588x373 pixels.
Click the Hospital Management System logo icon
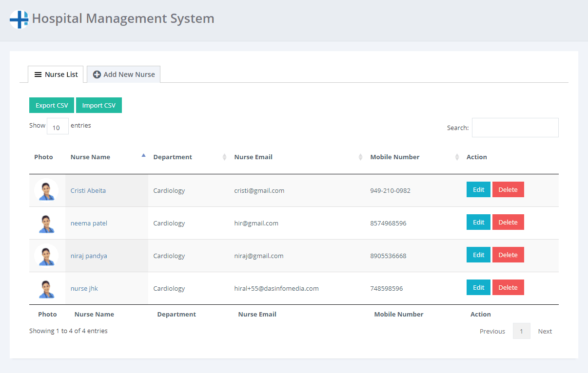19,19
